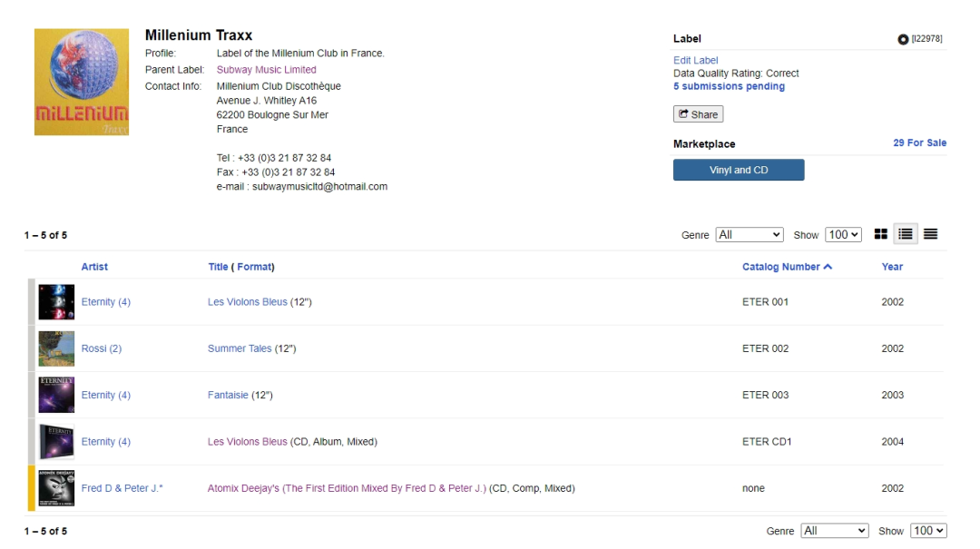This screenshot has height=549, width=980.
Task: Select the detailed list view icon
Action: point(905,234)
